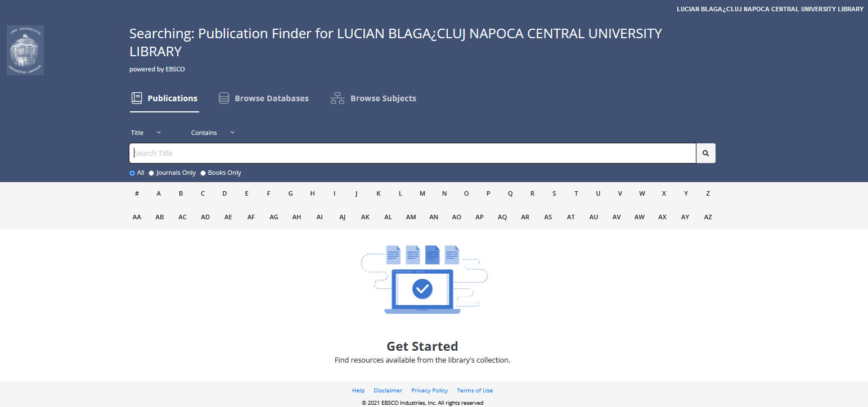Image resolution: width=868 pixels, height=407 pixels.
Task: Open the AK two-letter index
Action: pyautogui.click(x=365, y=217)
